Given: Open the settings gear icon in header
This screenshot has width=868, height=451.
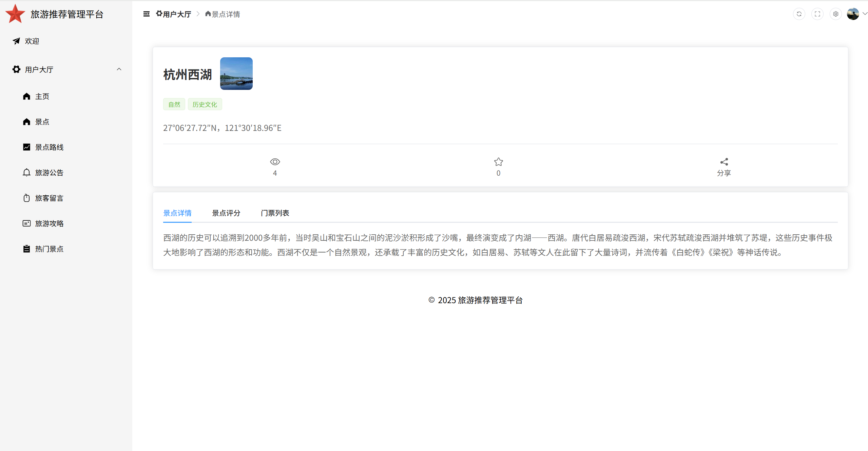Looking at the screenshot, I should point(835,14).
